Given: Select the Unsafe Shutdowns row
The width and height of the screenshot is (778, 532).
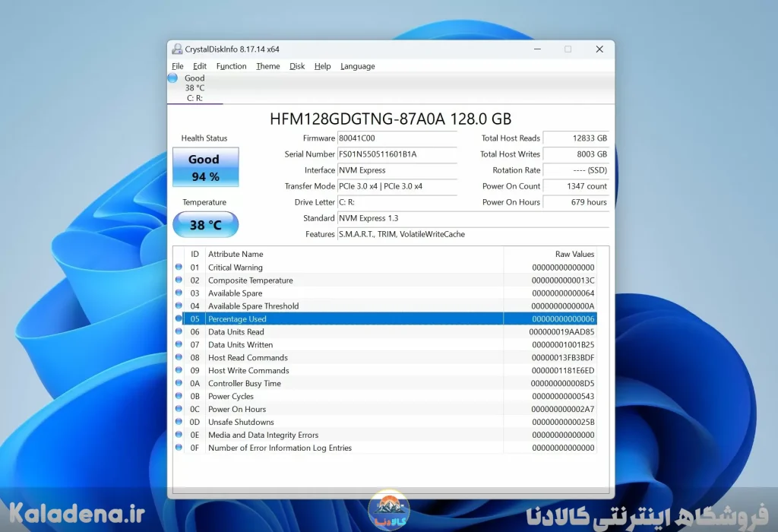Looking at the screenshot, I should pyautogui.click(x=385, y=422).
